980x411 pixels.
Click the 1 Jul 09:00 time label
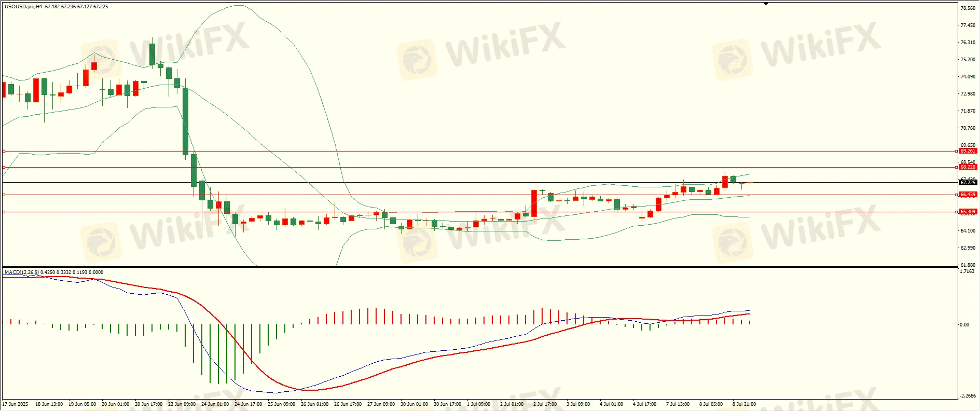click(x=478, y=404)
